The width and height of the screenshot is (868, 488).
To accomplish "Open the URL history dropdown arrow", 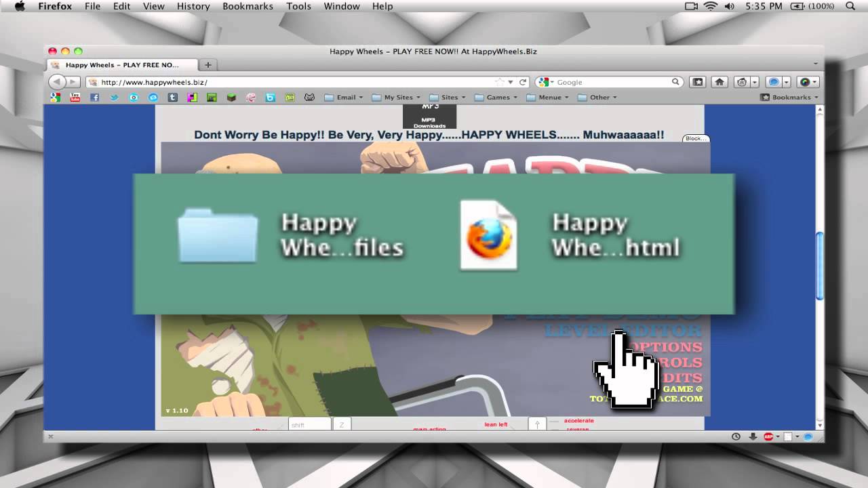I will [512, 82].
